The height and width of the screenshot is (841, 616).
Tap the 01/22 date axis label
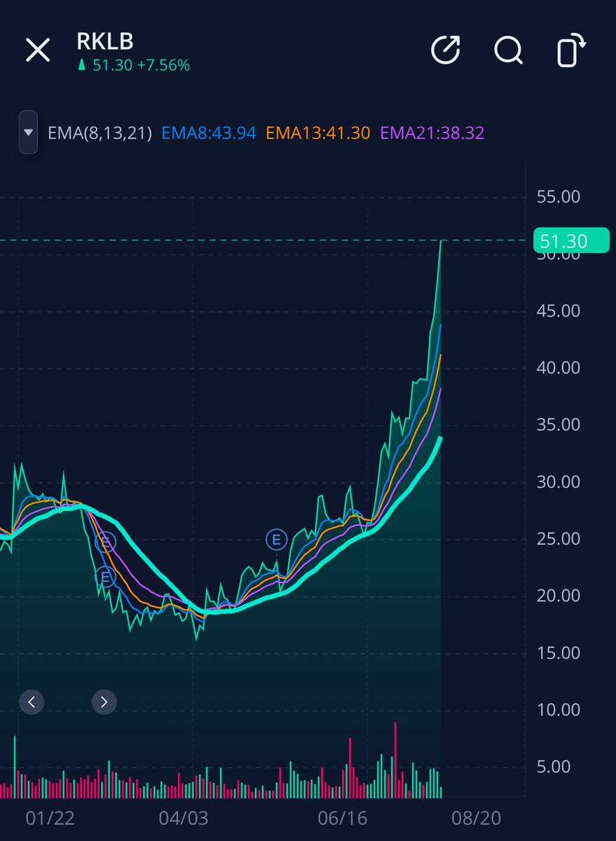[x=48, y=818]
